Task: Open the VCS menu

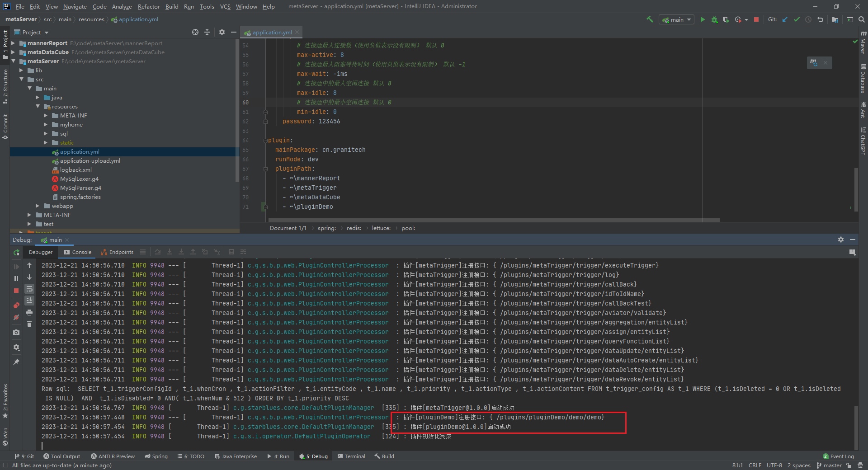Action: [x=225, y=6]
